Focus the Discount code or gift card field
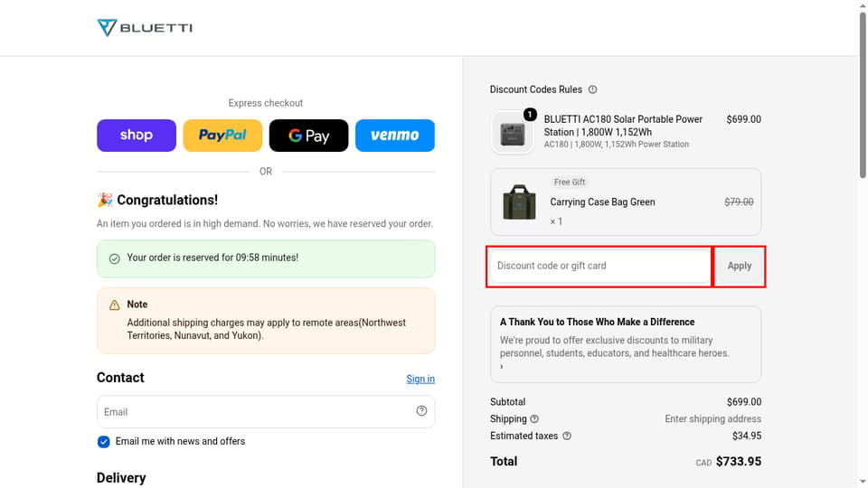The width and height of the screenshot is (868, 488). (600, 266)
